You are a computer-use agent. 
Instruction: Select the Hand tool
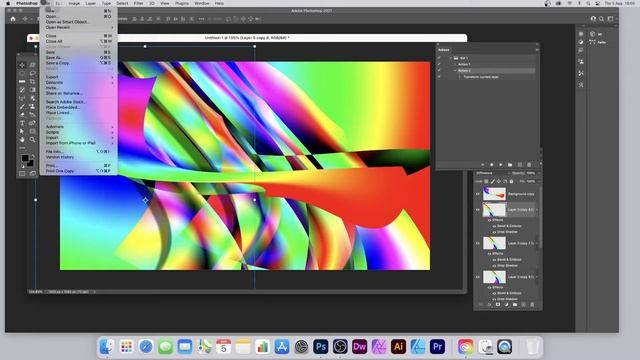point(22,140)
